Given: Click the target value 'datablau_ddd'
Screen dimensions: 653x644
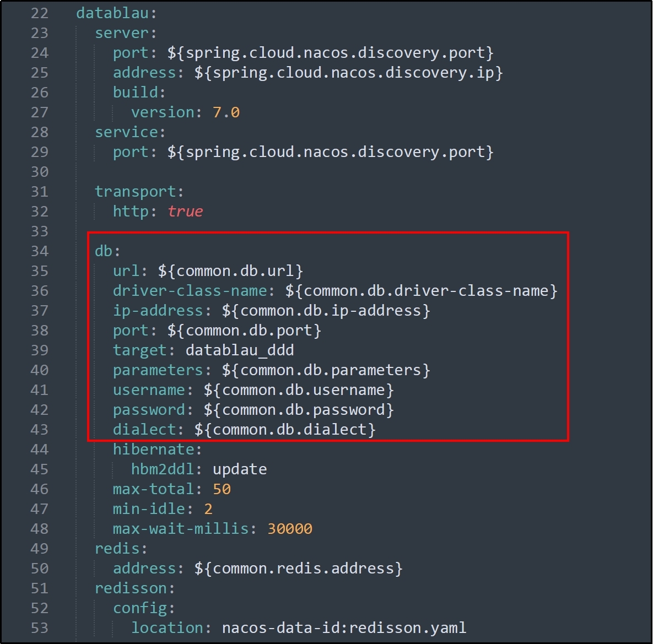Looking at the screenshot, I should (x=240, y=350).
